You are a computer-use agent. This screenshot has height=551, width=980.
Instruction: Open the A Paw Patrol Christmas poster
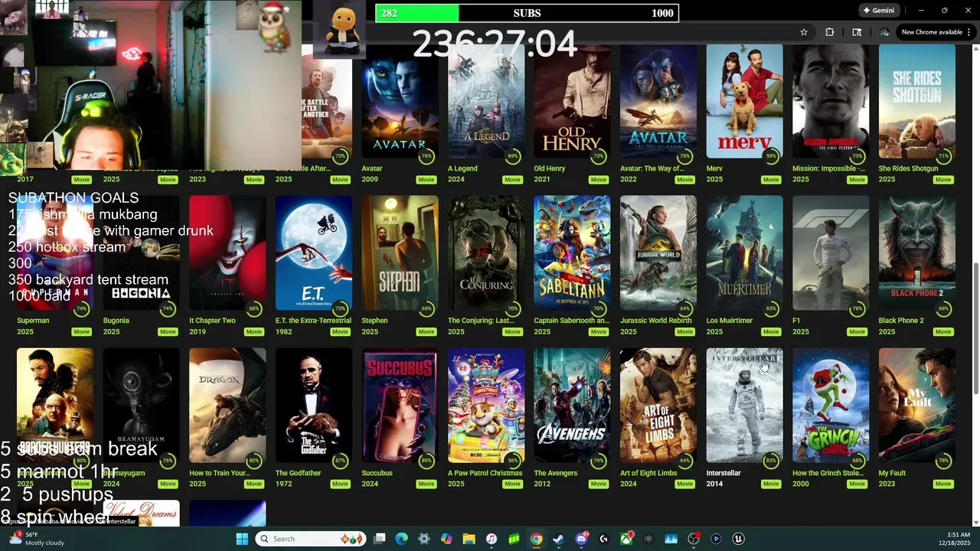[486, 406]
